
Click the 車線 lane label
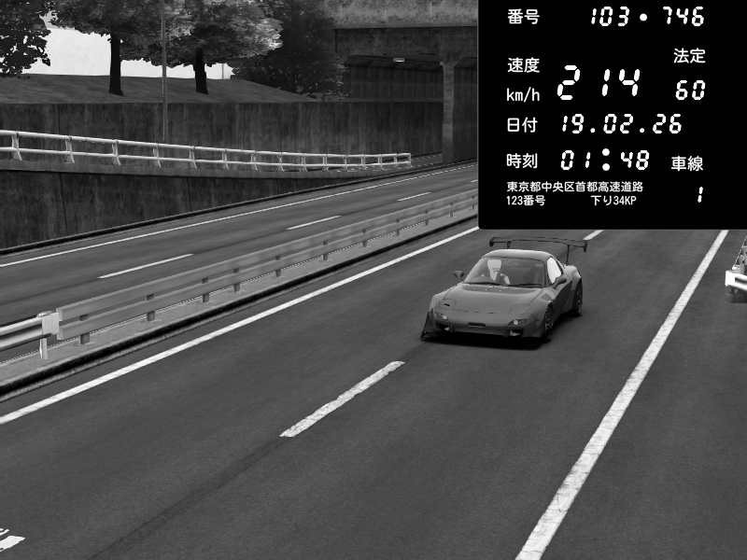pyautogui.click(x=687, y=163)
